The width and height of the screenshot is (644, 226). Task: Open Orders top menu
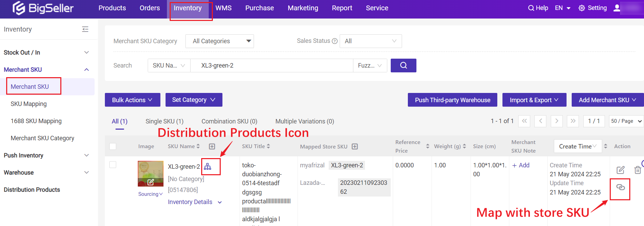(x=150, y=8)
